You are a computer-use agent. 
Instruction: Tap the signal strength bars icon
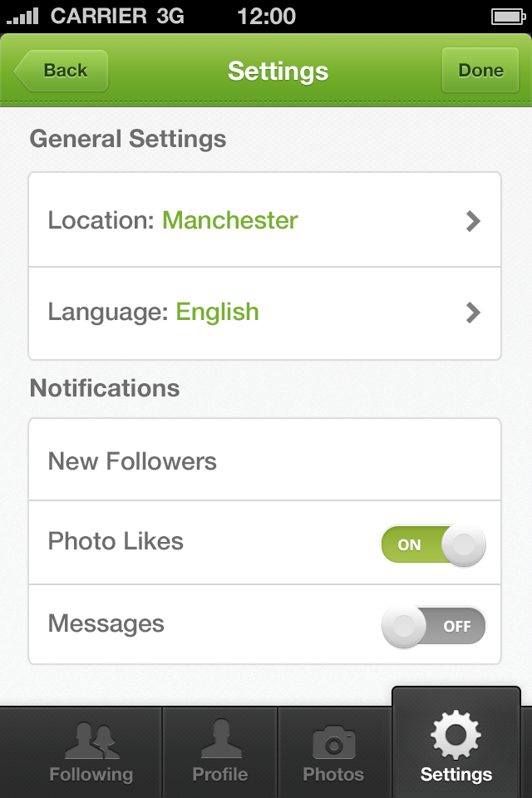[x=22, y=16]
